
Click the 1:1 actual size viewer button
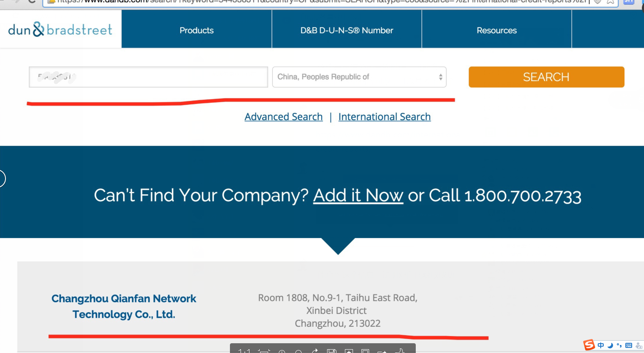244,350
